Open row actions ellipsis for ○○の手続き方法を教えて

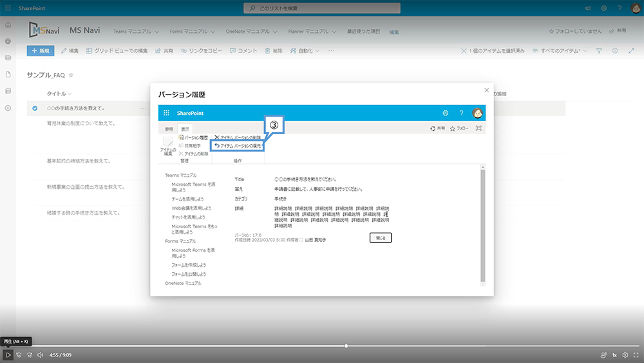click(143, 108)
